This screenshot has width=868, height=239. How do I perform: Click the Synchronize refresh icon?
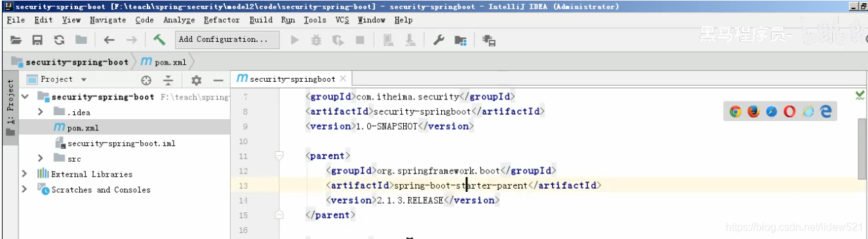point(59,40)
